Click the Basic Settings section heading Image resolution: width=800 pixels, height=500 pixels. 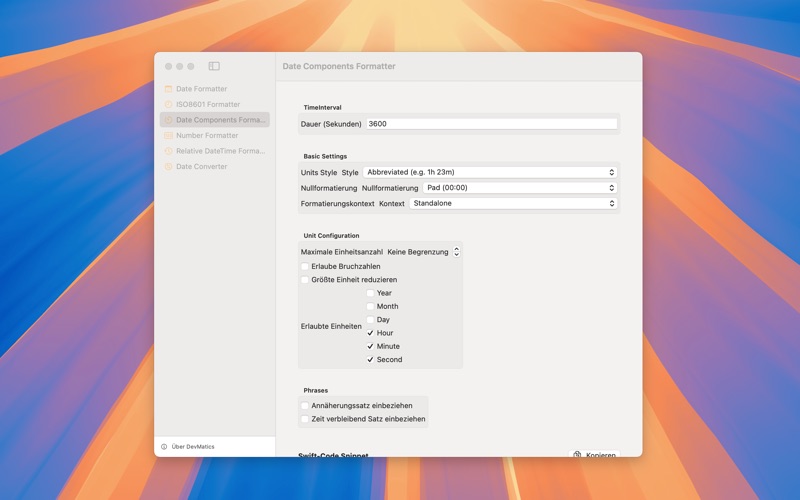pyautogui.click(x=325, y=156)
